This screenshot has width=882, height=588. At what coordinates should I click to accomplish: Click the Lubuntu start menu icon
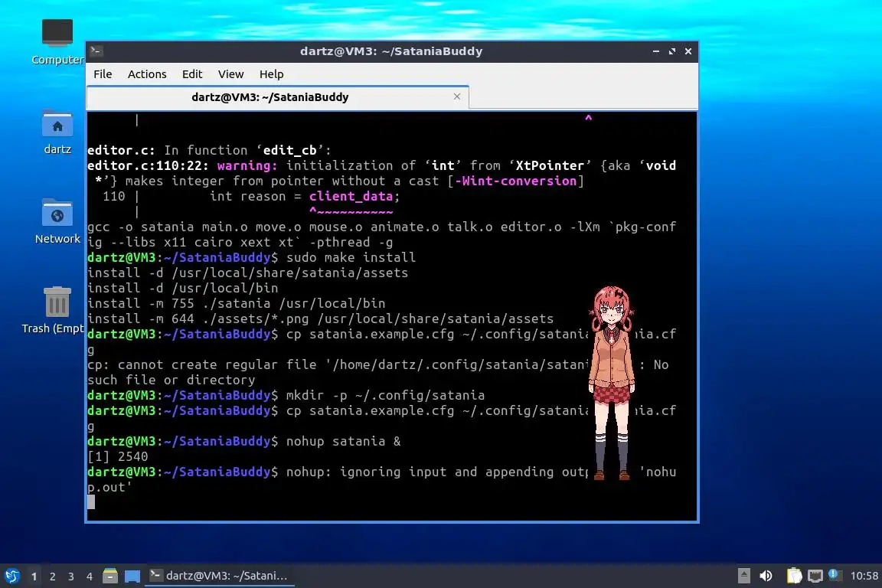[x=11, y=576]
